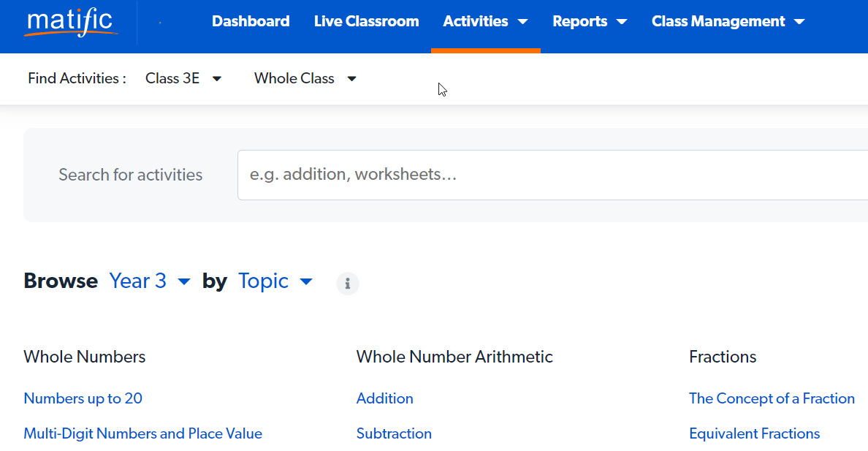The width and height of the screenshot is (868, 451).
Task: Open the Whole Class dropdown
Action: tap(305, 78)
